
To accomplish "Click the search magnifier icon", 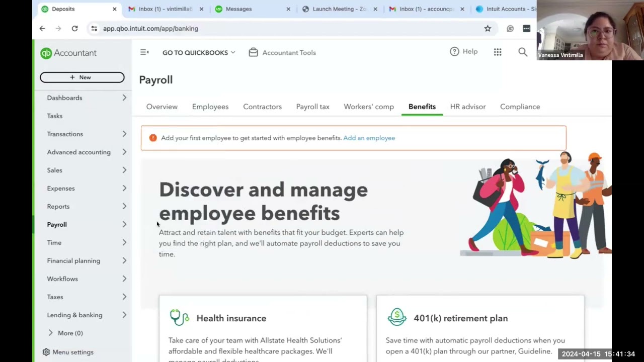I will (523, 52).
